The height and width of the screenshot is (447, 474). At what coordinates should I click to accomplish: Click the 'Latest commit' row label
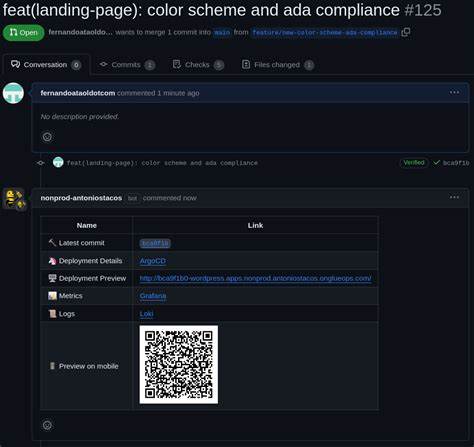[81, 243]
